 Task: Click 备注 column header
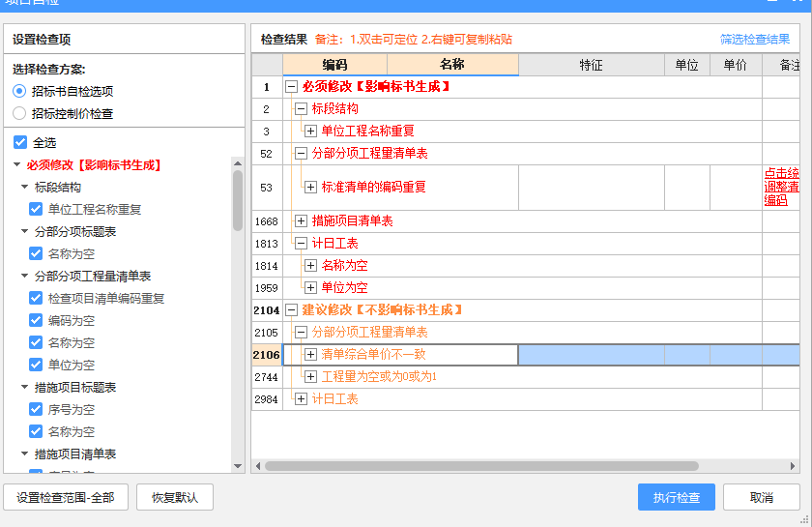781,65
